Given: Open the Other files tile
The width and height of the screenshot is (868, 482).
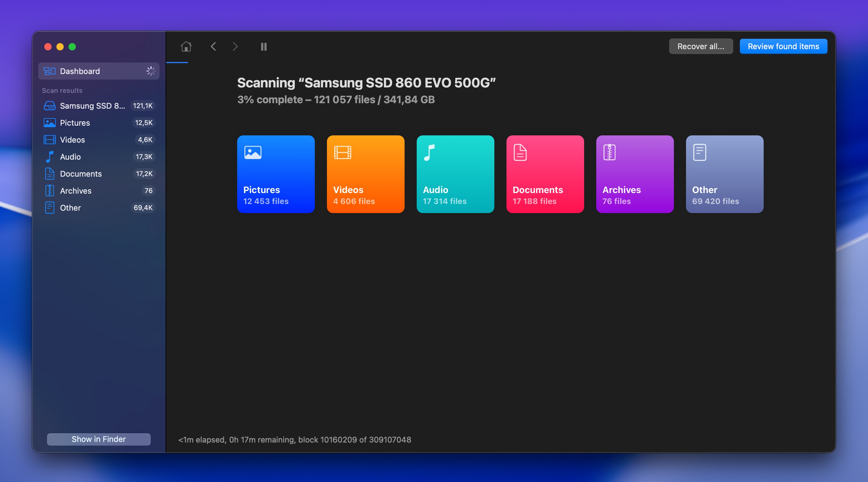Looking at the screenshot, I should tap(725, 174).
